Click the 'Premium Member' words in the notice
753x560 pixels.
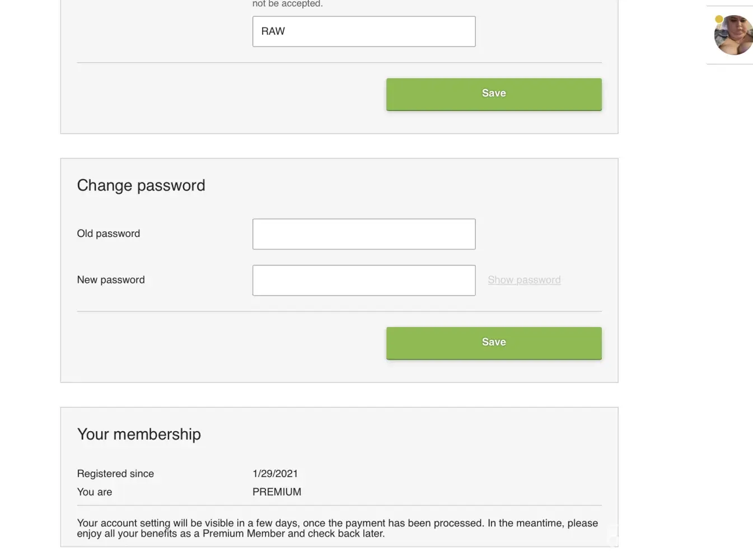click(x=244, y=534)
